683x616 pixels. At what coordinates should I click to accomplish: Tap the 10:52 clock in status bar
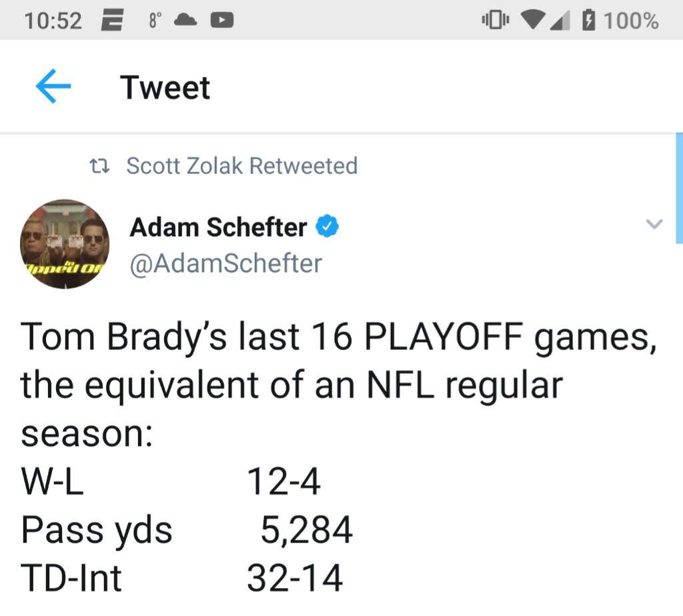click(53, 21)
